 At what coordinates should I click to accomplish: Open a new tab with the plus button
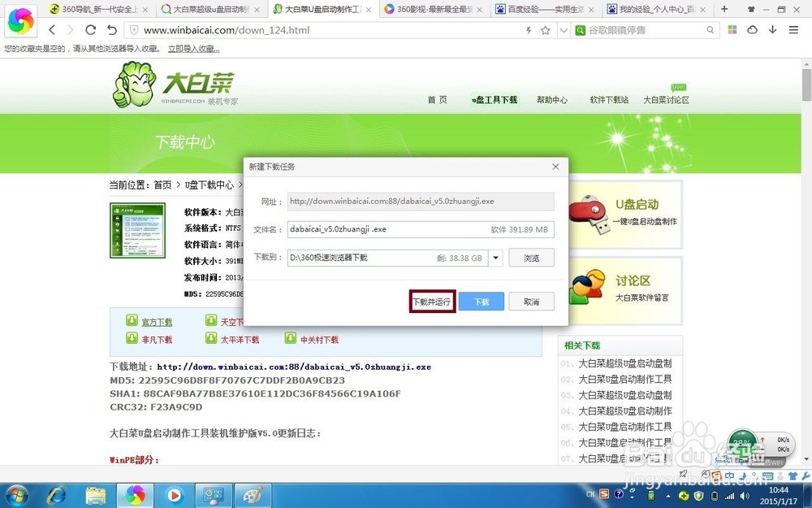click(x=724, y=9)
